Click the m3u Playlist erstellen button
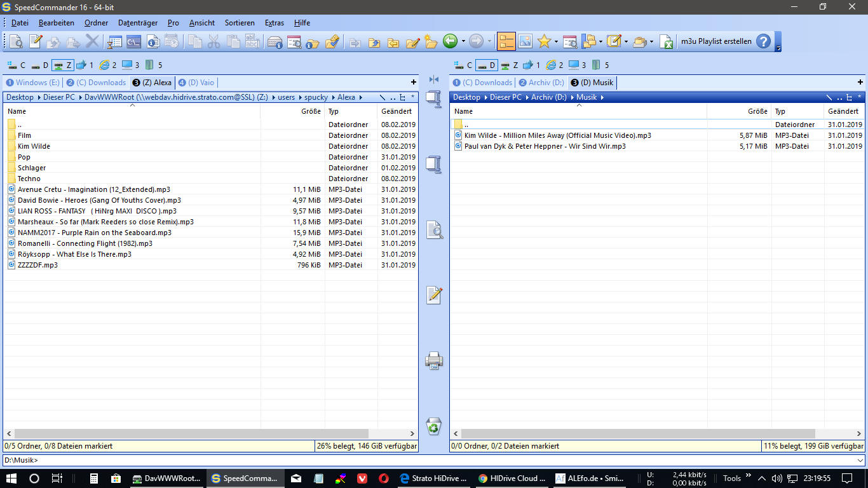Image resolution: width=868 pixels, height=488 pixels. [715, 42]
